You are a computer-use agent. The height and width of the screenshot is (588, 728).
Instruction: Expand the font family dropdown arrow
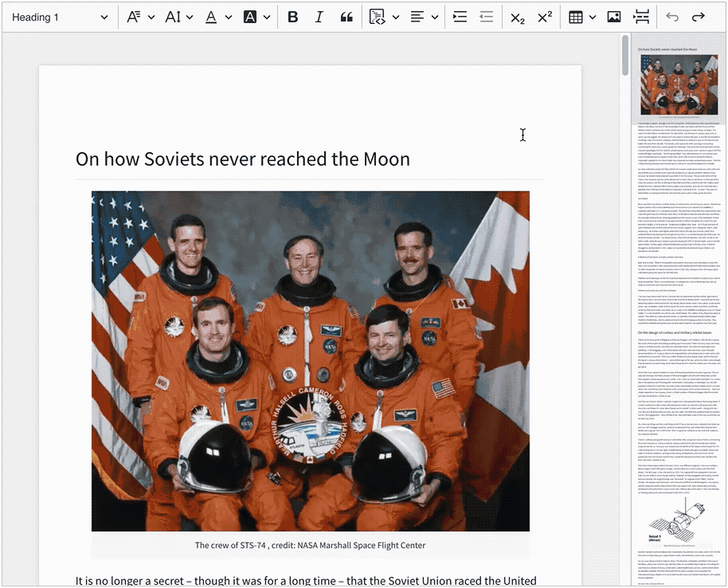[151, 18]
